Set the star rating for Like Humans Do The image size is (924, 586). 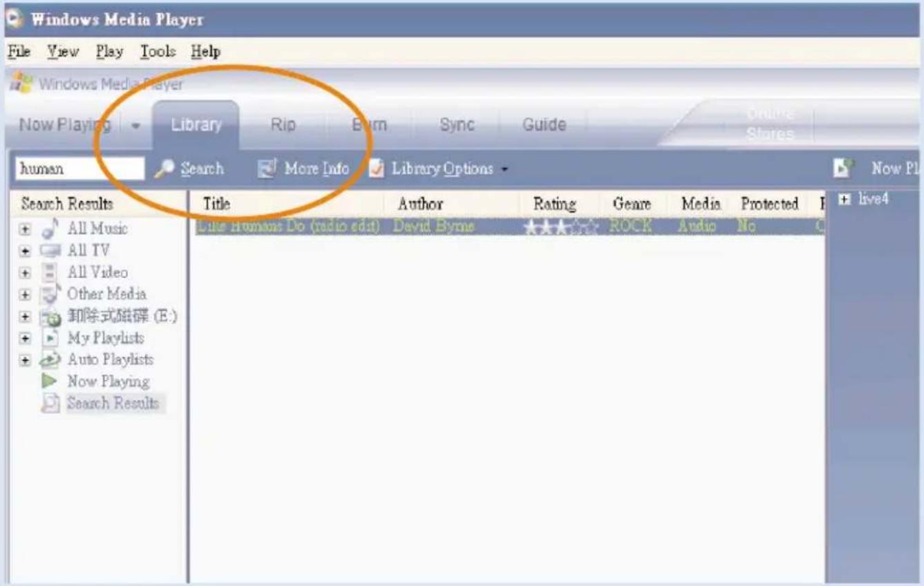tap(560, 227)
